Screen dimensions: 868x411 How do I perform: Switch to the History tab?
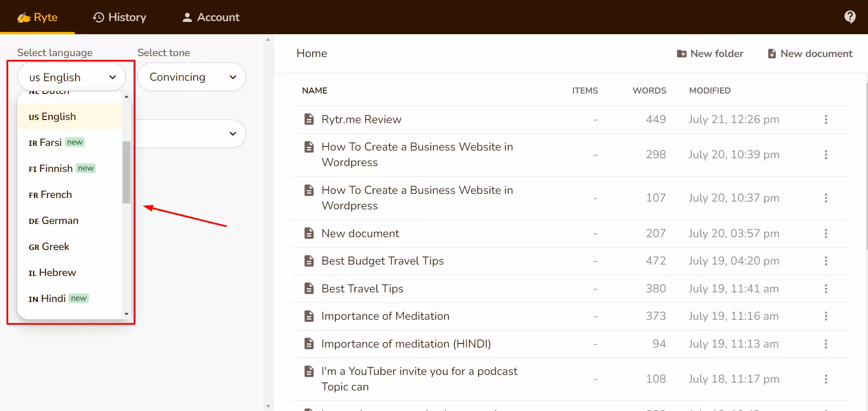(119, 17)
